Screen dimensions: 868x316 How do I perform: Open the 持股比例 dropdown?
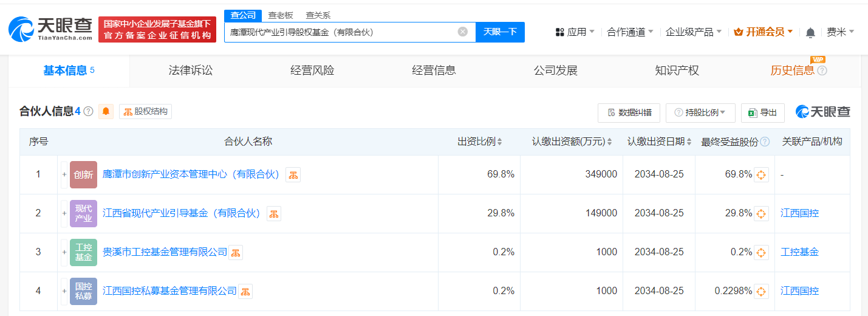coord(700,112)
